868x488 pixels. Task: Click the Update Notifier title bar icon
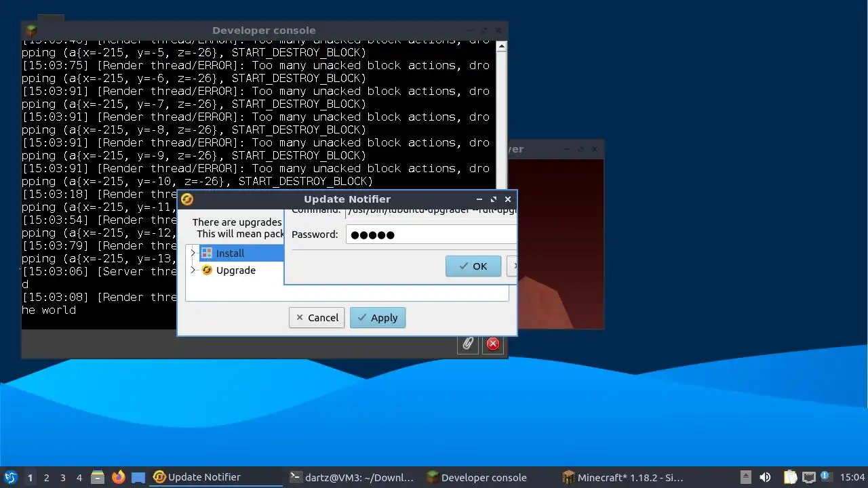(x=187, y=199)
